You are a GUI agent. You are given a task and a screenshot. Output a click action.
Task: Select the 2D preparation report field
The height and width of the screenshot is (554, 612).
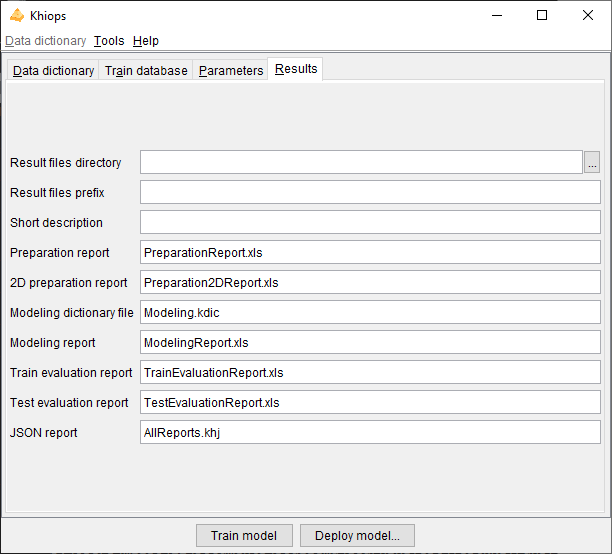(370, 282)
